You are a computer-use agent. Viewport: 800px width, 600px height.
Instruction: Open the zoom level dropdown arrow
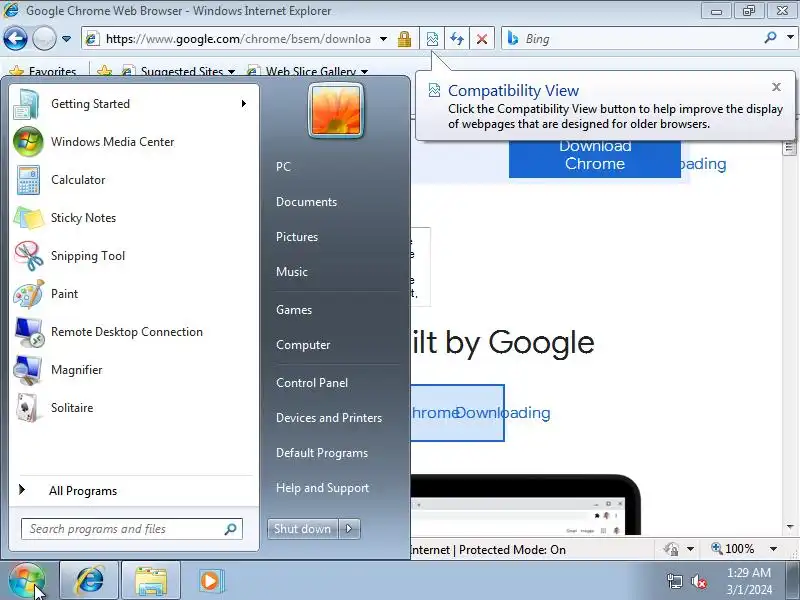[x=773, y=549]
